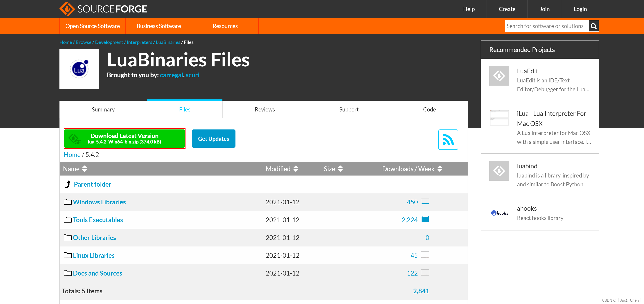Click Tools Executables folder icon

[68, 219]
